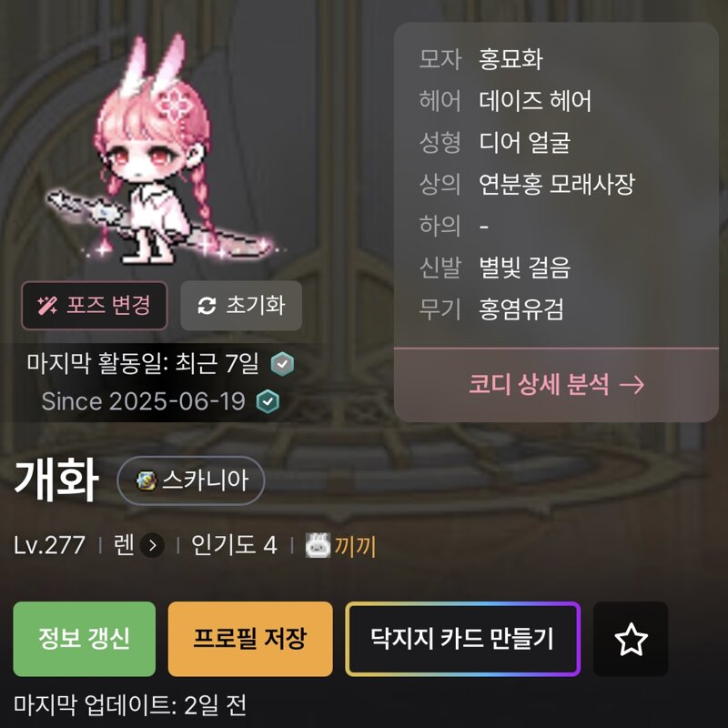
Task: Click the 끼끼 guild name link
Action: [x=355, y=546]
